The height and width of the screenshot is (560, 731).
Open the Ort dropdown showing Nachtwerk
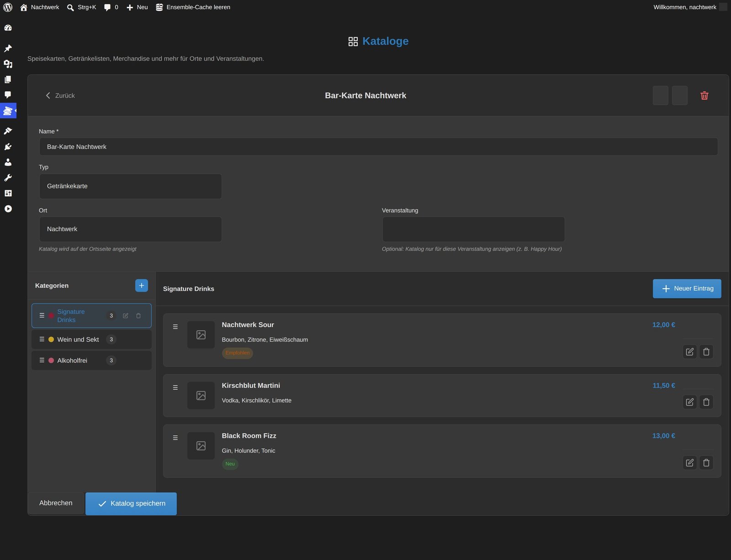[131, 229]
